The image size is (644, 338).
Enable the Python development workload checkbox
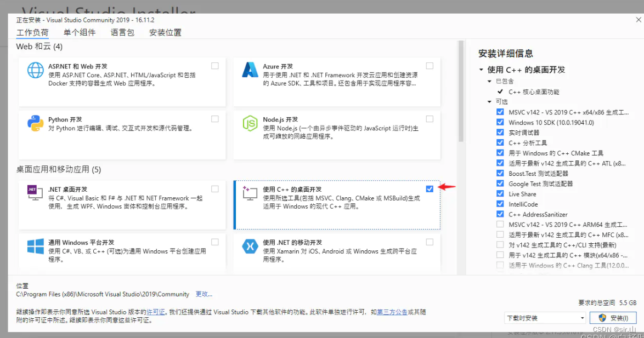(x=214, y=119)
